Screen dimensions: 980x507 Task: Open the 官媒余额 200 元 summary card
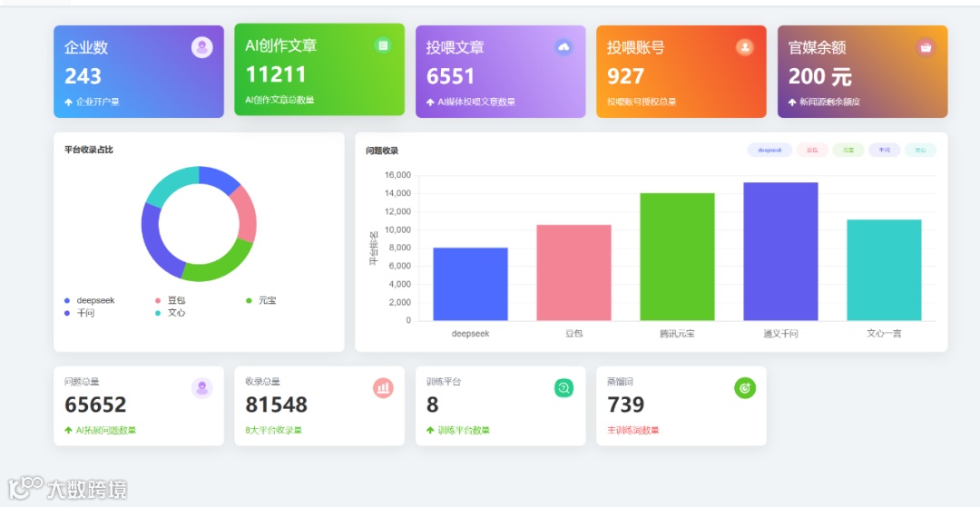point(863,71)
